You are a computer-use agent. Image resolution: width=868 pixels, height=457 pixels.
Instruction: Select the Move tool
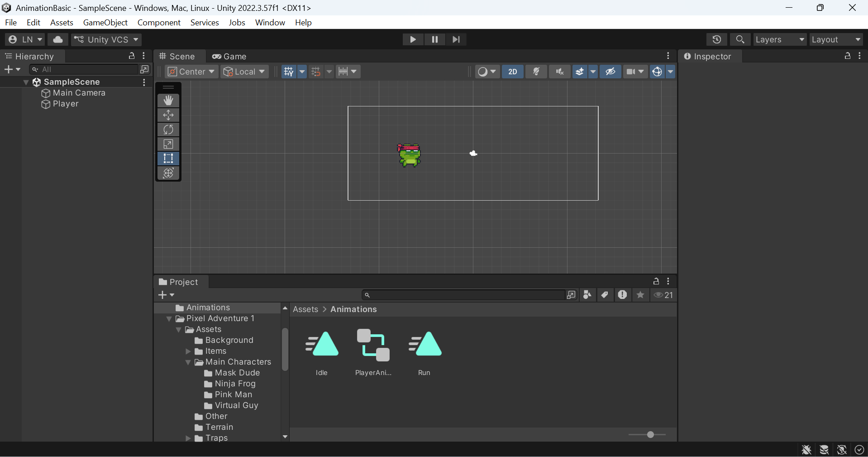coord(168,115)
